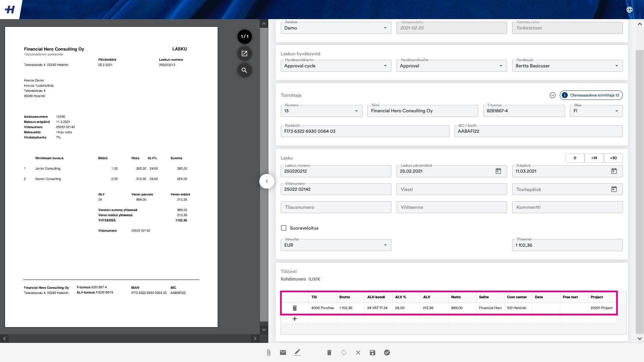Click the Tili cell 4000 Purchas
The image size is (644, 362).
[x=323, y=308]
